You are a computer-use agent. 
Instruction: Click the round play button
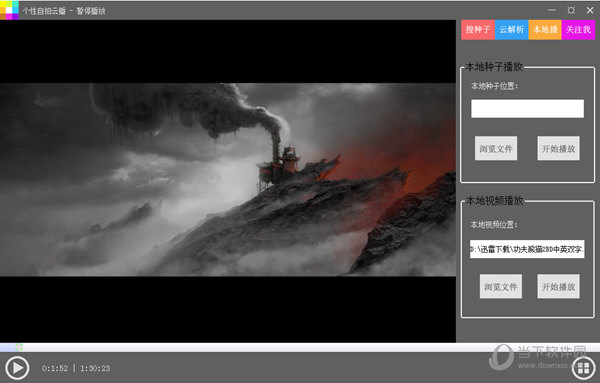tap(17, 368)
